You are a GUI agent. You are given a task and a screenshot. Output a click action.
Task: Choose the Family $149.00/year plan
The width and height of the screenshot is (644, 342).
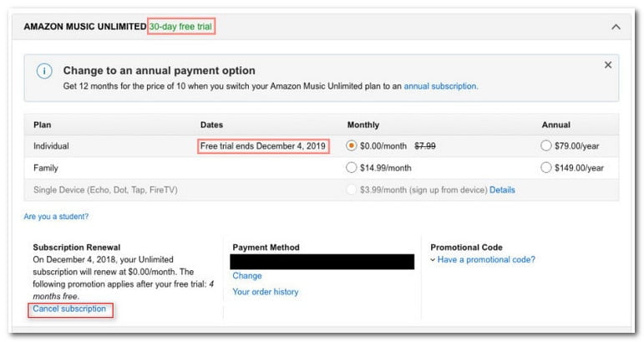[x=545, y=168]
